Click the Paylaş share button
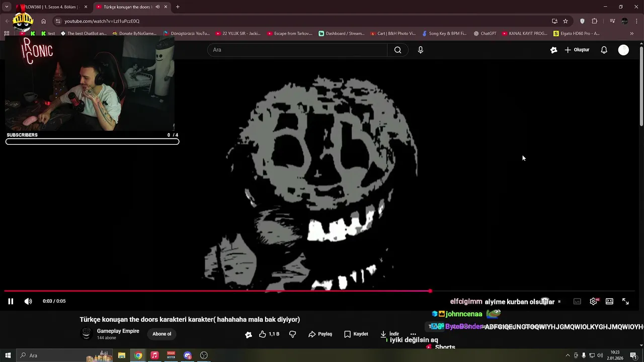This screenshot has height=362, width=644. 320,334
